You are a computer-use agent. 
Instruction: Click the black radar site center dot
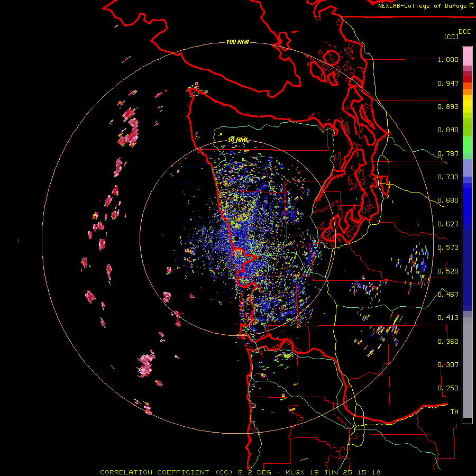236,239
